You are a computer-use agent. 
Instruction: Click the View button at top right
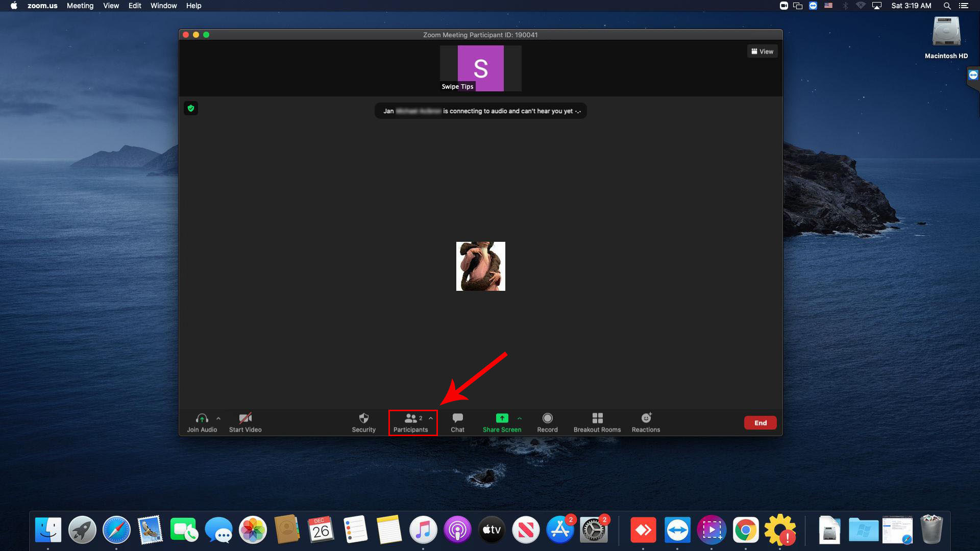coord(762,52)
